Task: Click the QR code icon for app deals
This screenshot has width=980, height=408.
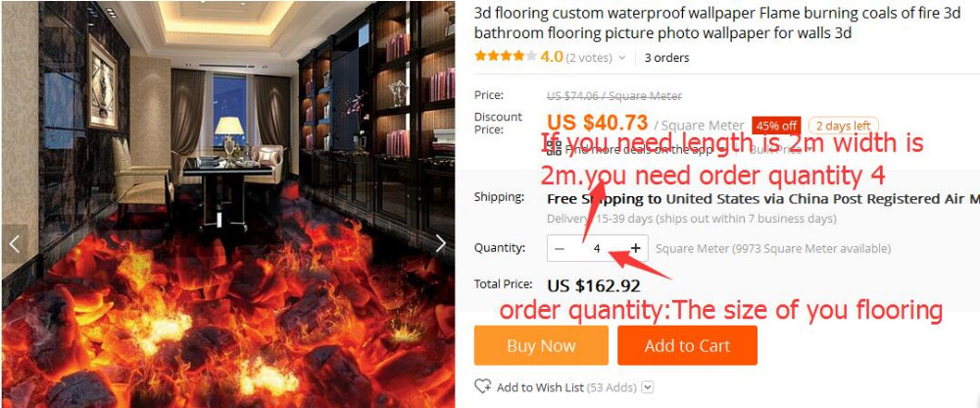Action: click(553, 148)
